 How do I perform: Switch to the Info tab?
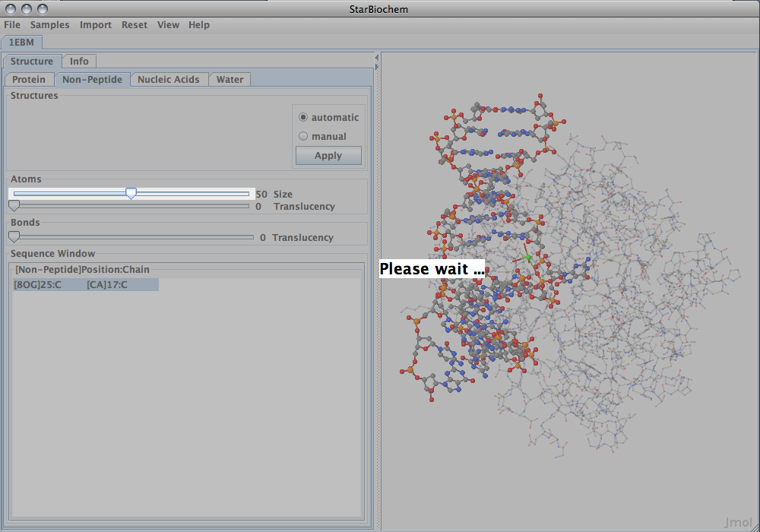point(79,62)
